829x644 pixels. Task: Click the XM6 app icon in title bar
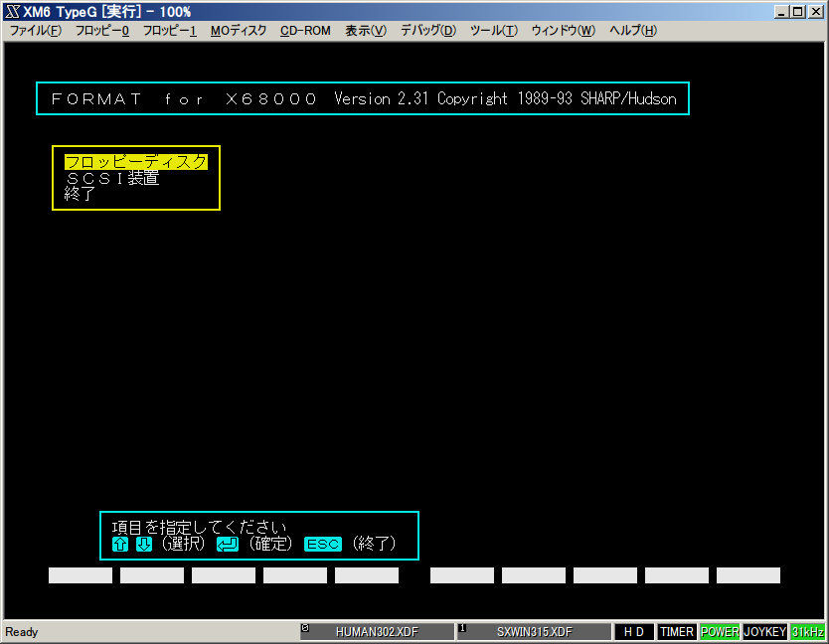coord(12,11)
